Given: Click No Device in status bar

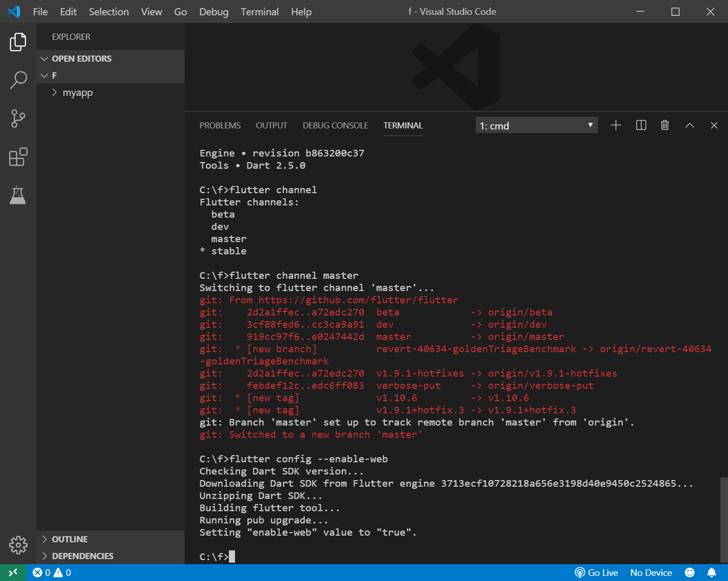Looking at the screenshot, I should [x=651, y=572].
